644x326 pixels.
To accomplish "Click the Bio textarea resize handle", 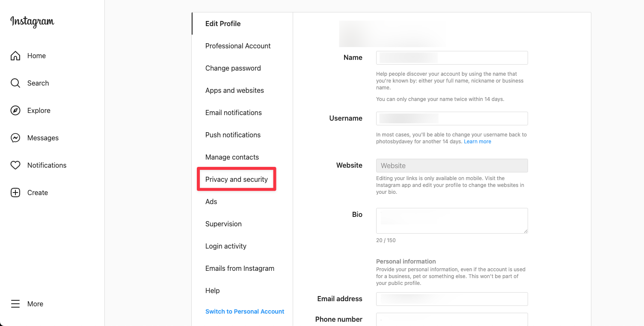I will tap(525, 231).
